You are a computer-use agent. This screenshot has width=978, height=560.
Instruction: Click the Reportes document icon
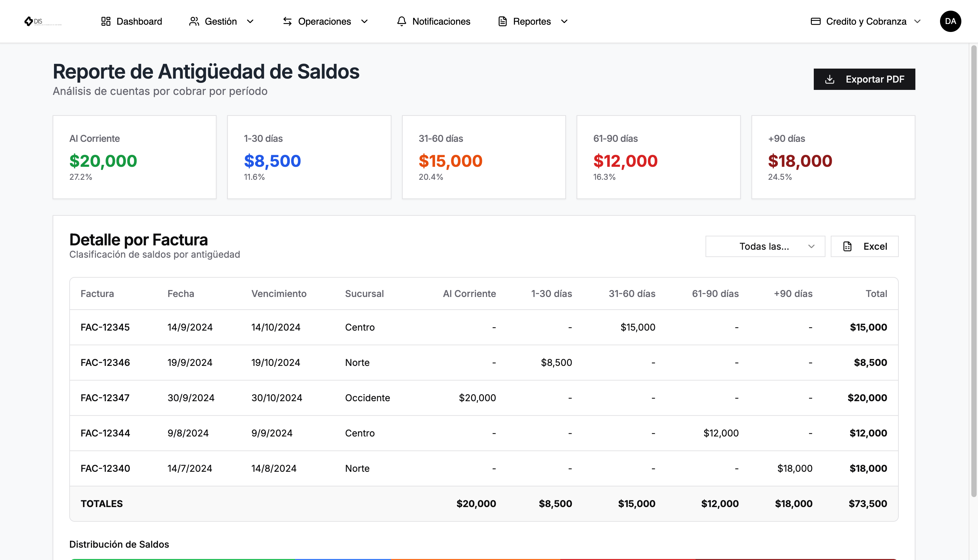pos(502,21)
